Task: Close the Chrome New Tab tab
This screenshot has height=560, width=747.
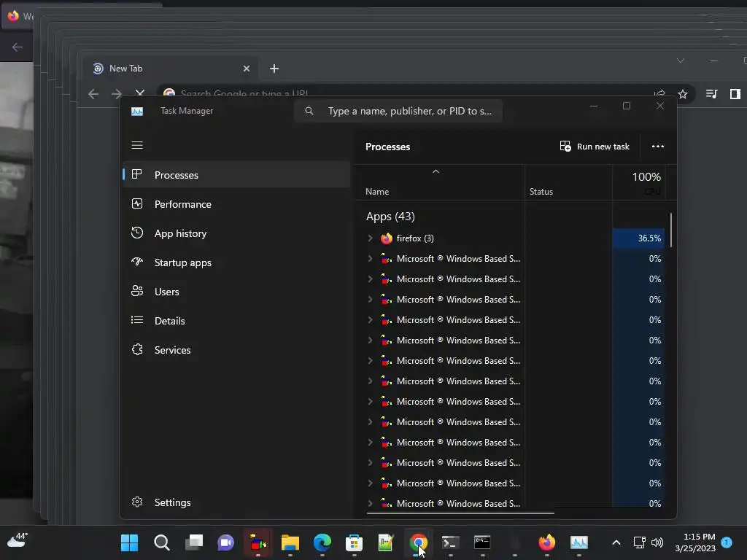Action: (x=247, y=69)
